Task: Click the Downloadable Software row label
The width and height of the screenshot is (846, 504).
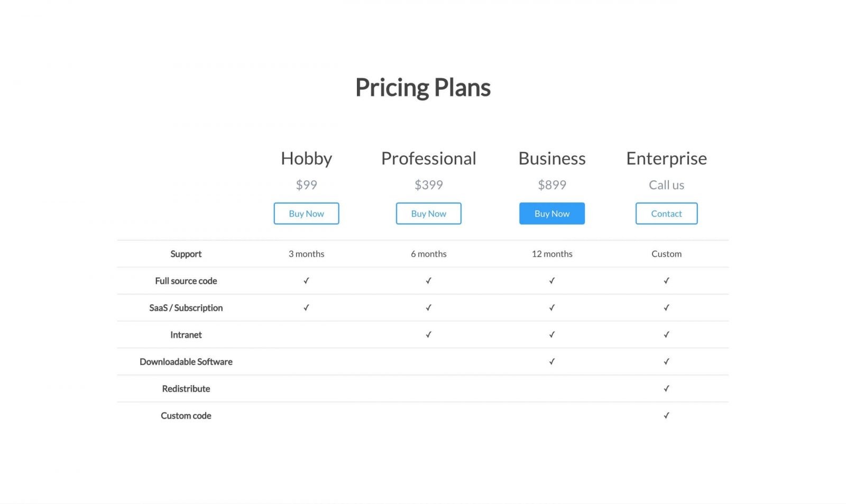Action: 186,361
